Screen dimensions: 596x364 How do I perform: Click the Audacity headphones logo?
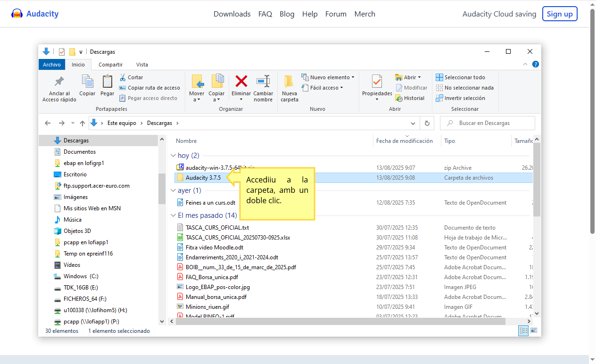coord(17,14)
